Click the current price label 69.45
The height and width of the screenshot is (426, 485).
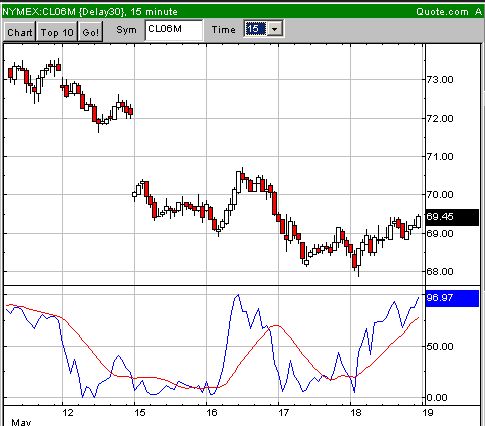click(x=452, y=217)
